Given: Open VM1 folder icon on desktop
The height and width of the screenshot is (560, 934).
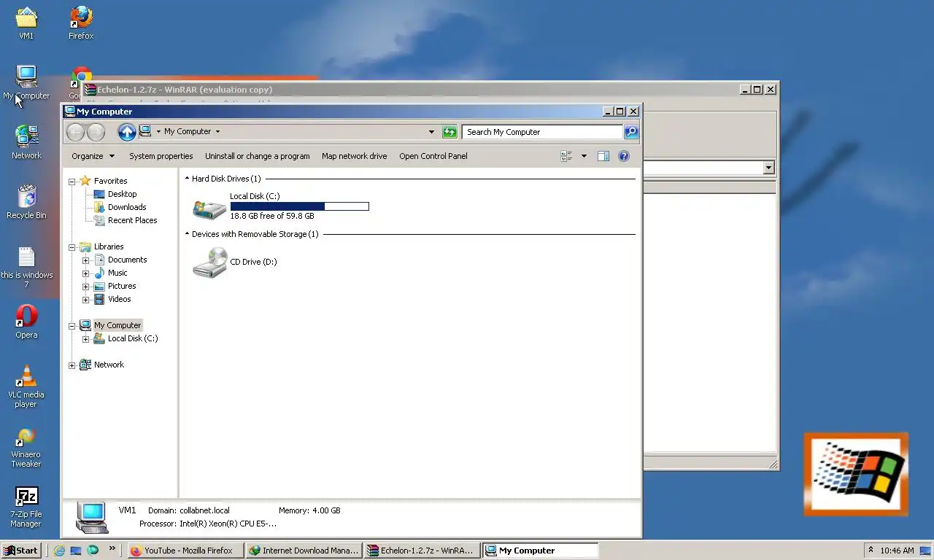Looking at the screenshot, I should pyautogui.click(x=26, y=22).
